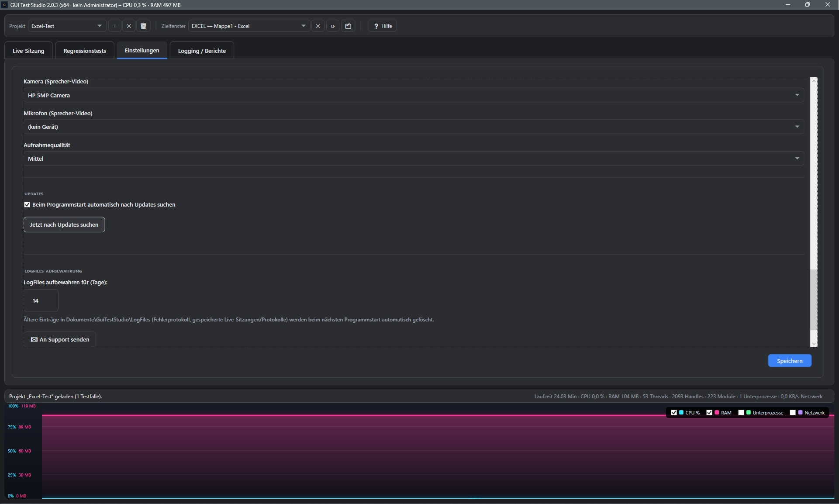Image resolution: width=839 pixels, height=504 pixels.
Task: Click Jetzt nach Updates suchen
Action: pyautogui.click(x=64, y=224)
